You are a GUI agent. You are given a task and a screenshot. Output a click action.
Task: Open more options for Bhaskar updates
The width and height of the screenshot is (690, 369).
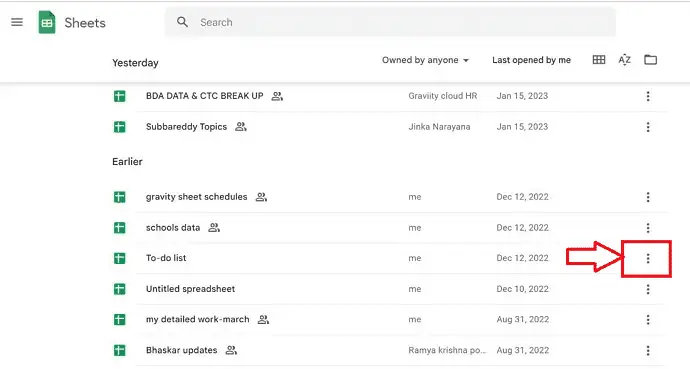tap(648, 351)
